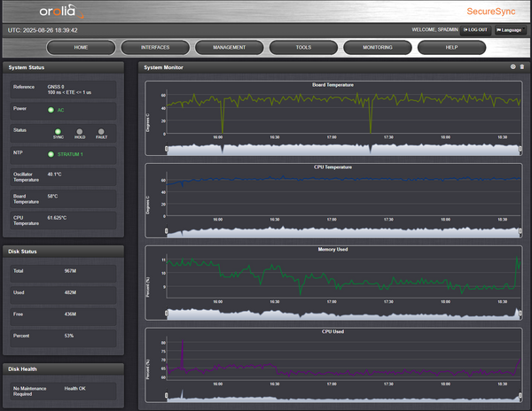Click the System Monitor circular settings icon

[513, 67]
